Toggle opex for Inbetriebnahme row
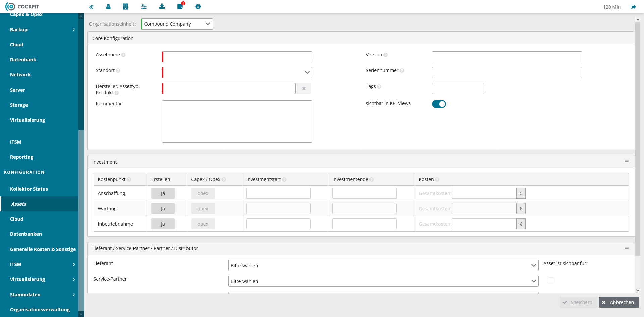The width and height of the screenshot is (644, 317). point(203,224)
